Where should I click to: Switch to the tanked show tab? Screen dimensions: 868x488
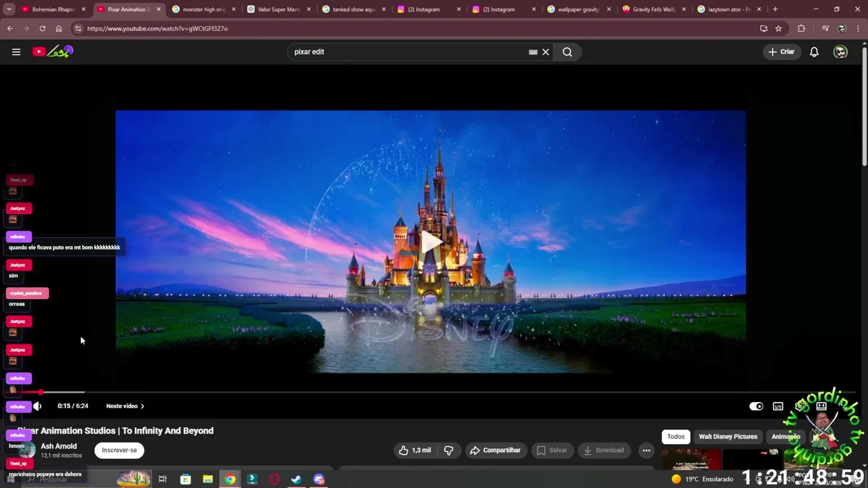[x=353, y=9]
